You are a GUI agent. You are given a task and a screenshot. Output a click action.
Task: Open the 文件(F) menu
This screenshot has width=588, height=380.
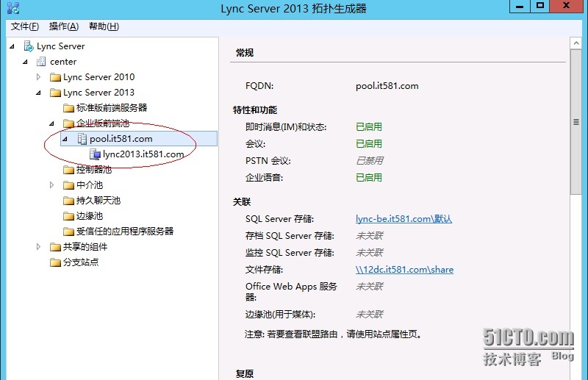point(25,26)
